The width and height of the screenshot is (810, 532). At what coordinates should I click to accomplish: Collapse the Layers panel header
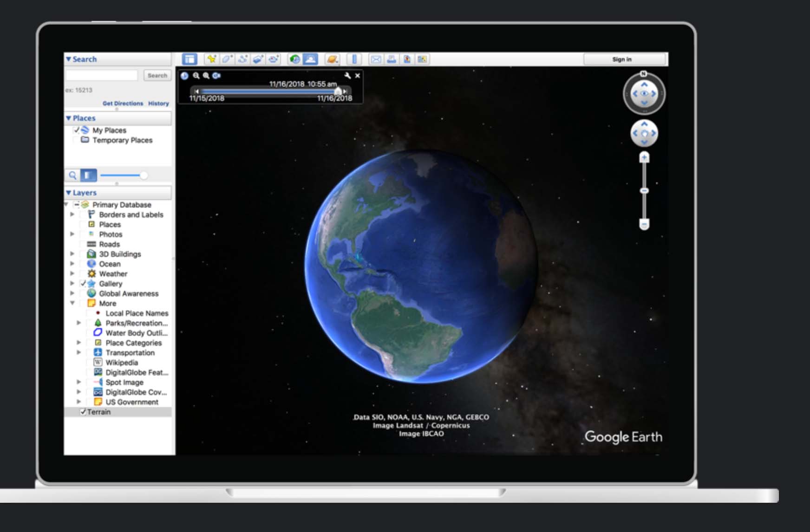coord(69,192)
